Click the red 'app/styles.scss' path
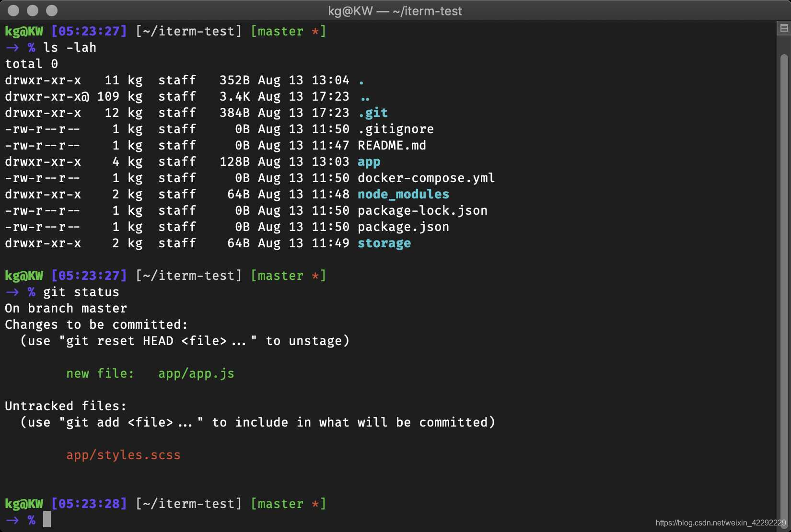791x532 pixels. coord(124,455)
